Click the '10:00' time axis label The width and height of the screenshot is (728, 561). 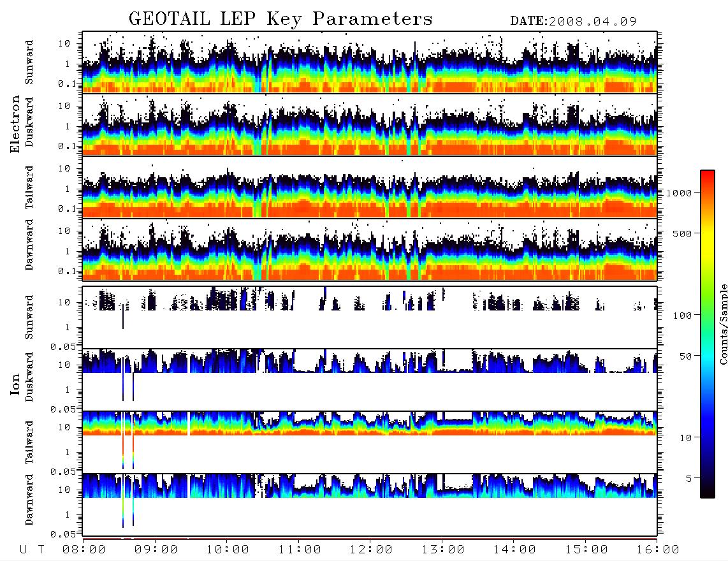coord(228,550)
